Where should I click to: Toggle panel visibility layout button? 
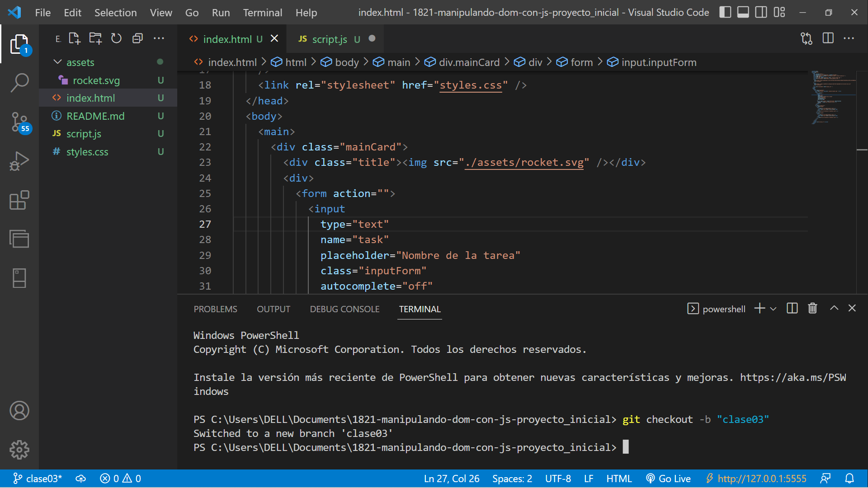click(x=743, y=12)
